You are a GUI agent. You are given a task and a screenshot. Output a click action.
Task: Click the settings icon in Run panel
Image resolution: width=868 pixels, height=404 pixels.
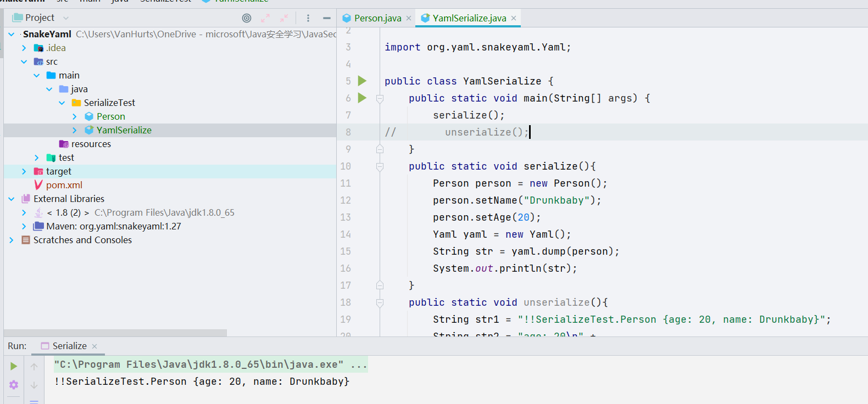coord(14,385)
